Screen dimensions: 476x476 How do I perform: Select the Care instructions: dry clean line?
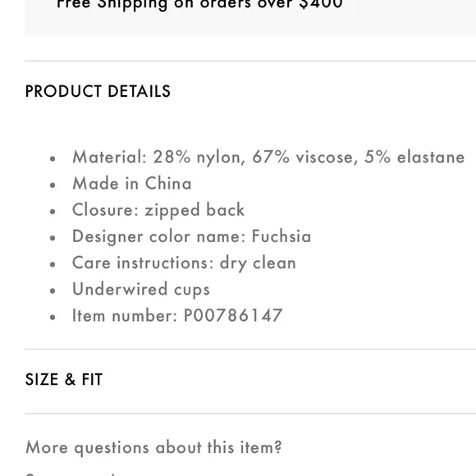[x=184, y=263]
